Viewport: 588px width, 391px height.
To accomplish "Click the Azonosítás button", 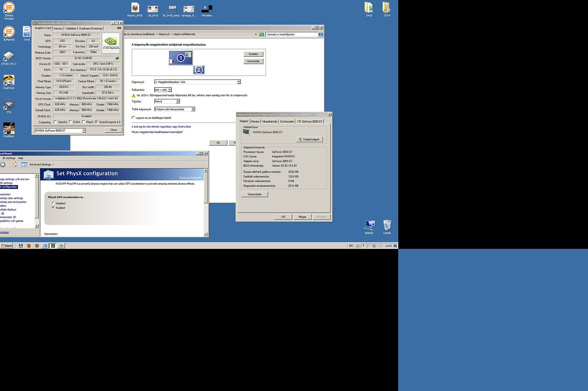I will click(253, 61).
